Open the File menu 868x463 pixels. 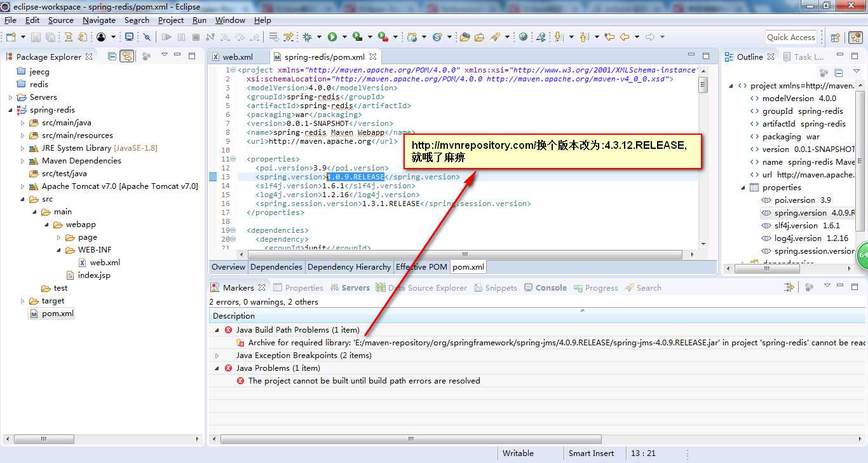click(x=10, y=20)
